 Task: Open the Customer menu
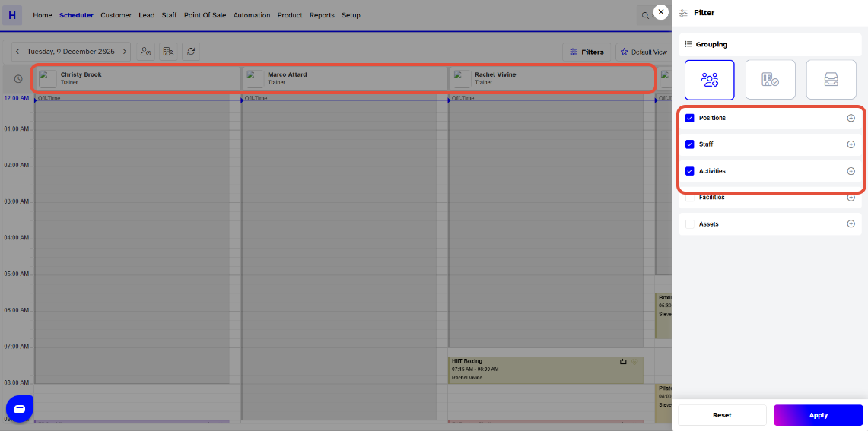click(116, 15)
